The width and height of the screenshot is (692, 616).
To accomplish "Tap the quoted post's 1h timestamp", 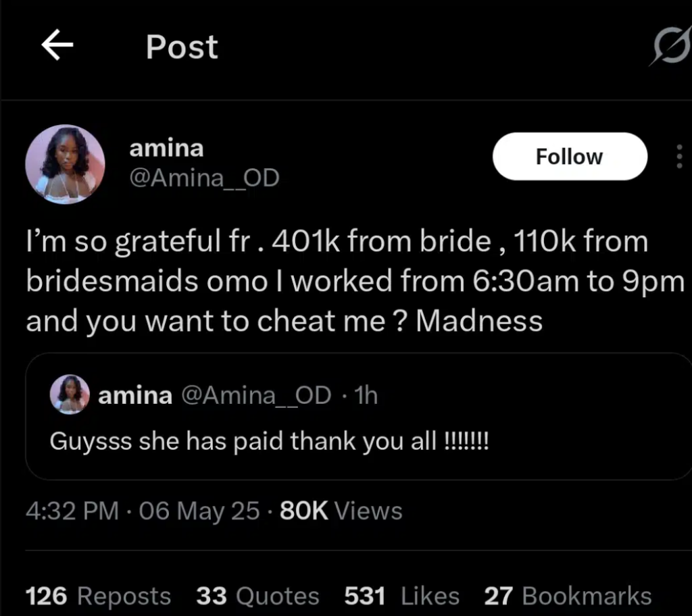I will click(366, 395).
